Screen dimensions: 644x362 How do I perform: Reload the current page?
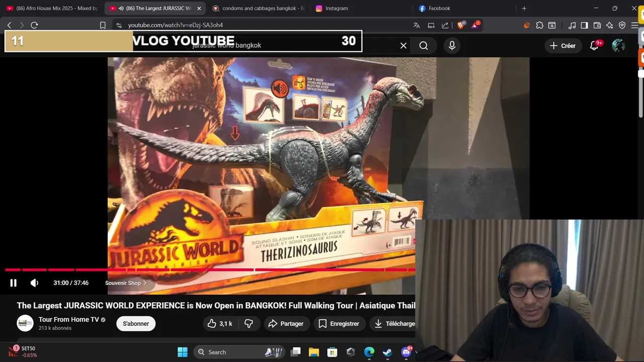pyautogui.click(x=34, y=25)
